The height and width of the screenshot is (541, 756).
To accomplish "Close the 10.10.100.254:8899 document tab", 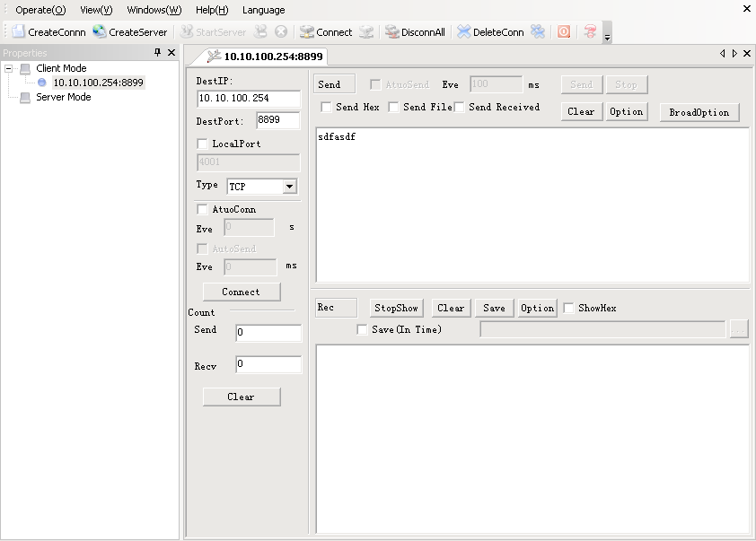I will [747, 54].
